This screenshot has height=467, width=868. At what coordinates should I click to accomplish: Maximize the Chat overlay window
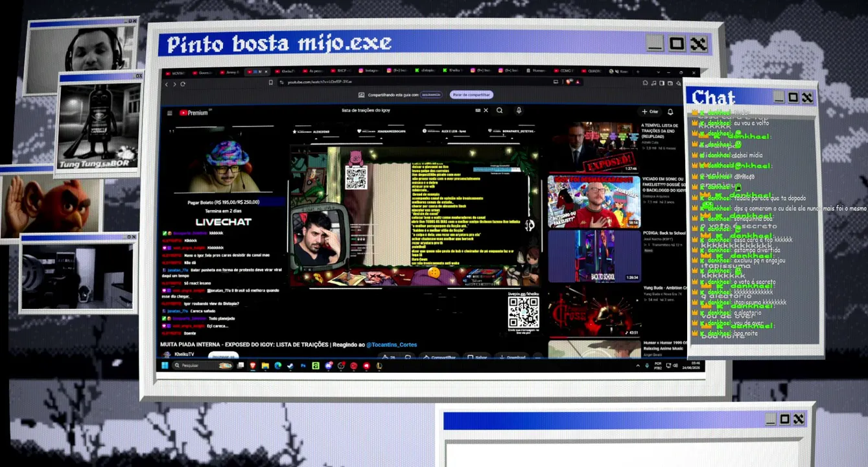coord(793,97)
